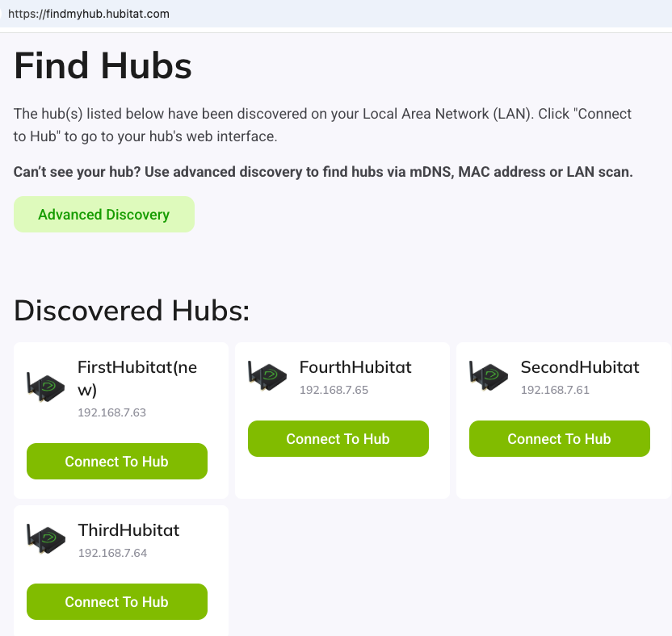672x636 pixels.
Task: Click IP address 192.168.7.65
Action: [x=334, y=390]
